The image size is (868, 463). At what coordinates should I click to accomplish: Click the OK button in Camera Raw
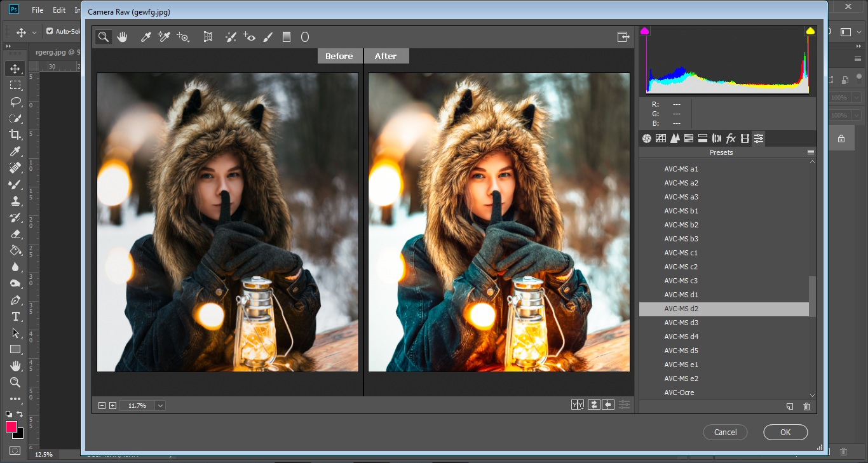[x=785, y=433]
